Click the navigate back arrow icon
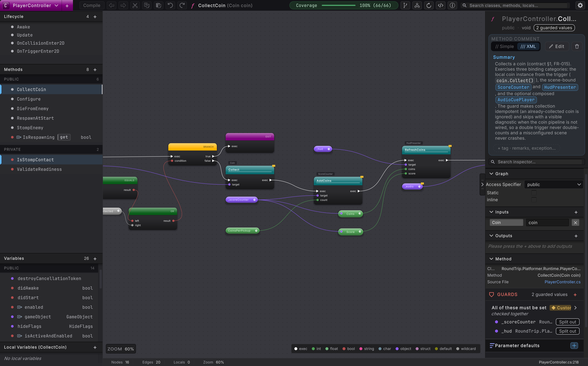588x366 pixels. click(x=111, y=5)
